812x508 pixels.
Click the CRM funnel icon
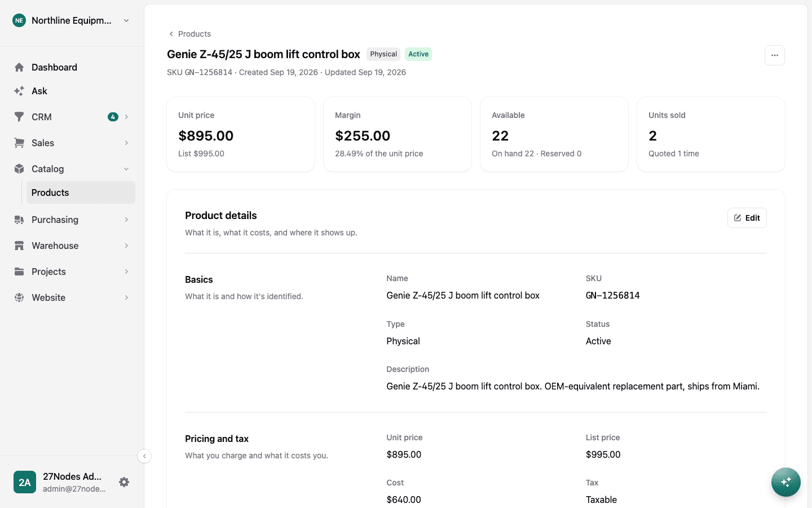(x=19, y=117)
